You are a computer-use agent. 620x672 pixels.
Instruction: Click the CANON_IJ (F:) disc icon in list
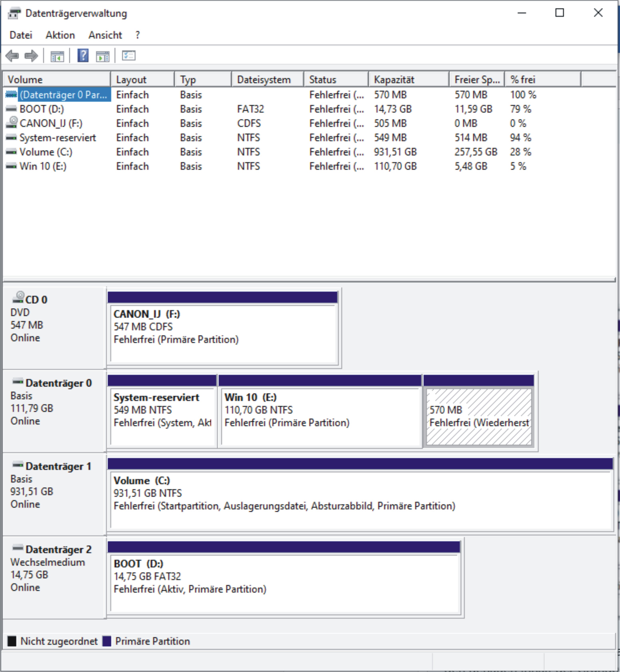[12, 123]
